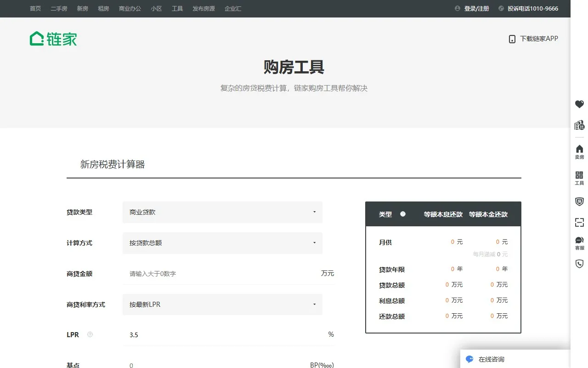
Task: Select the 卖房 sell-house icon in sidebar
Action: point(579,151)
